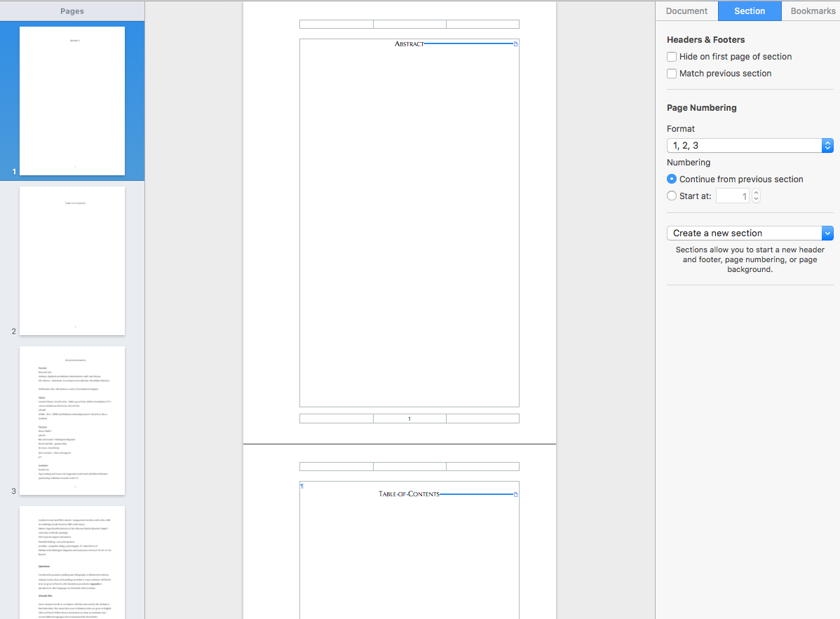Click the center header cell on page one
Screen dimensions: 840x619
coord(409,24)
